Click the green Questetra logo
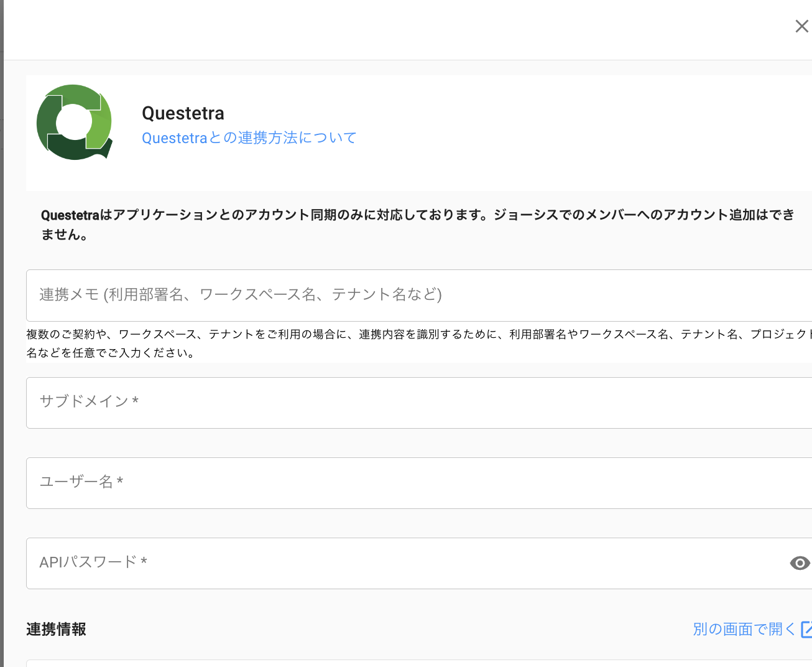Screen dimensions: 812x667 pyautogui.click(x=75, y=123)
